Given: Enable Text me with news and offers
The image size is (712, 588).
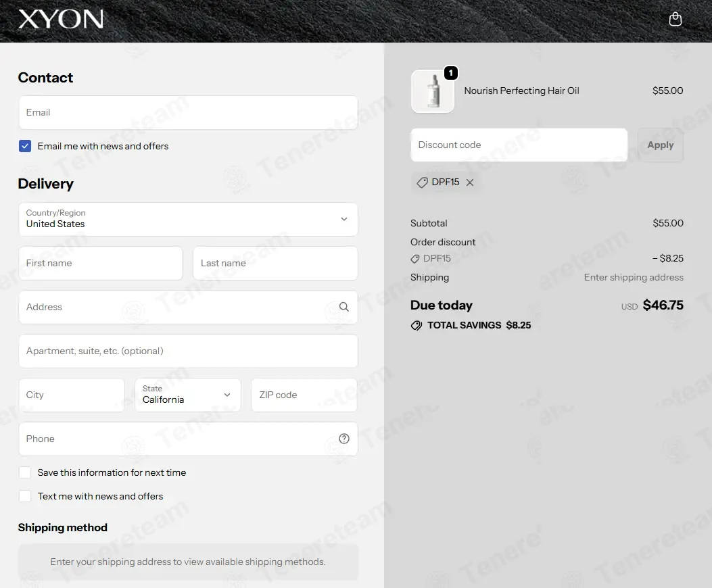Looking at the screenshot, I should click(x=25, y=496).
